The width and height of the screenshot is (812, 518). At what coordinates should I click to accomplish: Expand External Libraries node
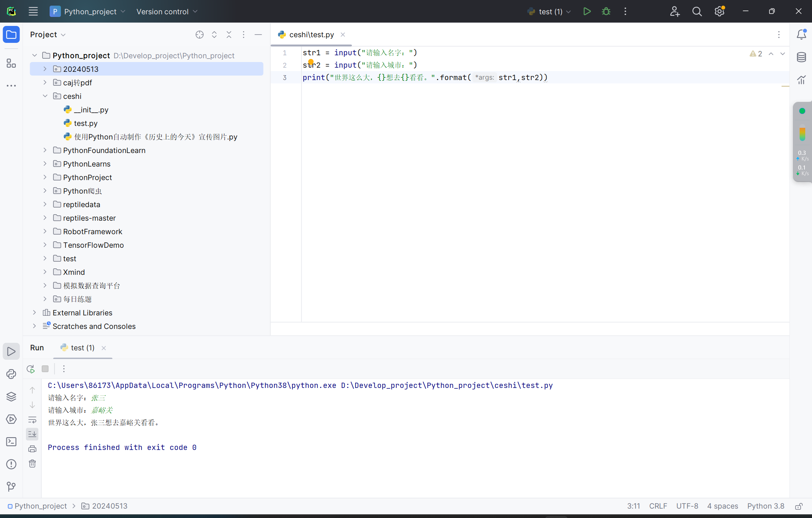(x=34, y=312)
